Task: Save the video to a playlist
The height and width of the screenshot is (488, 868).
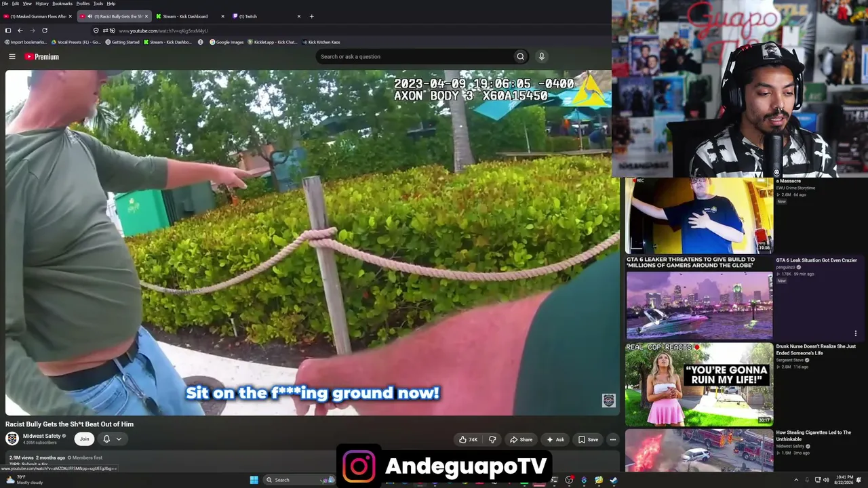Action: point(588,439)
